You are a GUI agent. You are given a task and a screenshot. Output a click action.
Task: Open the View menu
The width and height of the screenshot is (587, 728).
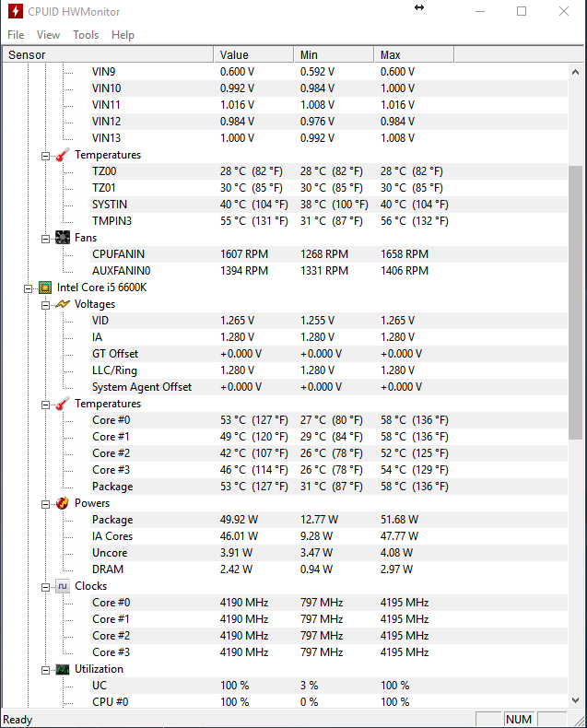click(48, 35)
